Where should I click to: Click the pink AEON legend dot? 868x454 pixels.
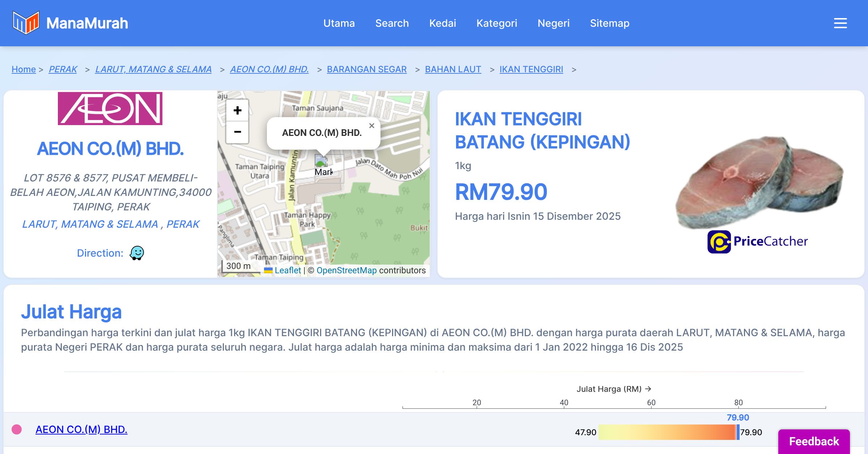pos(17,429)
